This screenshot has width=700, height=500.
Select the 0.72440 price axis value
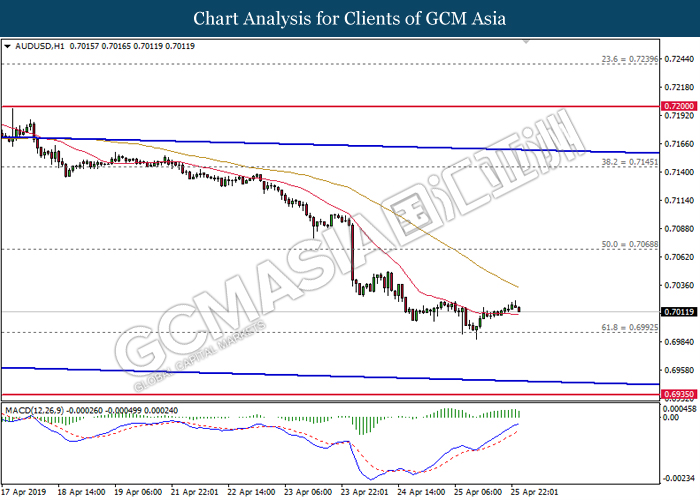pos(679,59)
